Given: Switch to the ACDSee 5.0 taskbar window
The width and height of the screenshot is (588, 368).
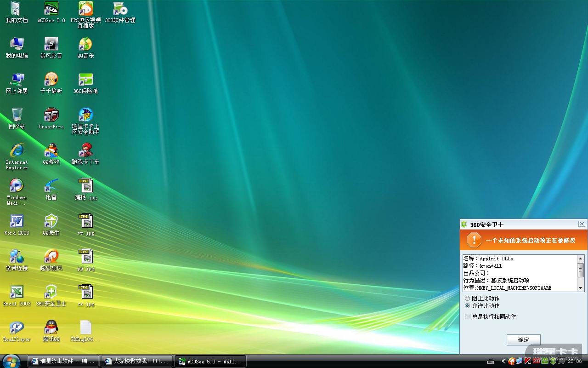Looking at the screenshot, I should (210, 362).
